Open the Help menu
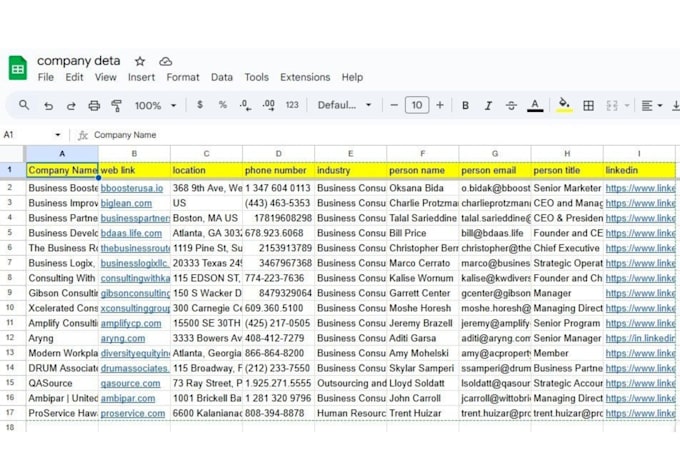The height and width of the screenshot is (459, 680). (352, 77)
